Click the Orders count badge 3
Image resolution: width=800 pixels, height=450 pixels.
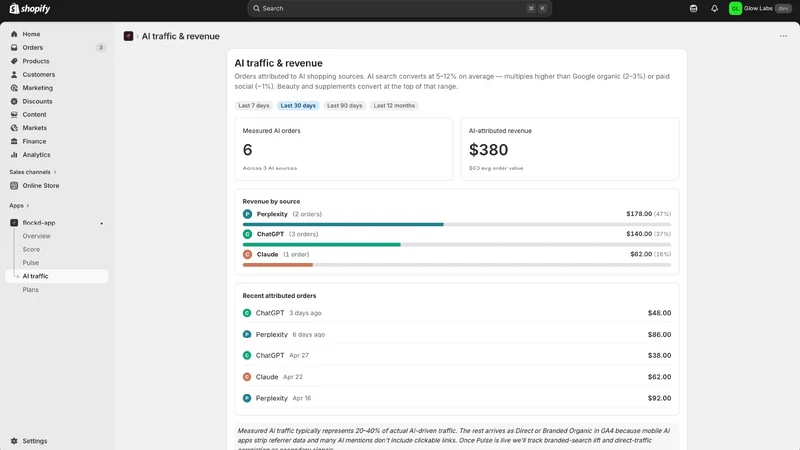pyautogui.click(x=101, y=47)
